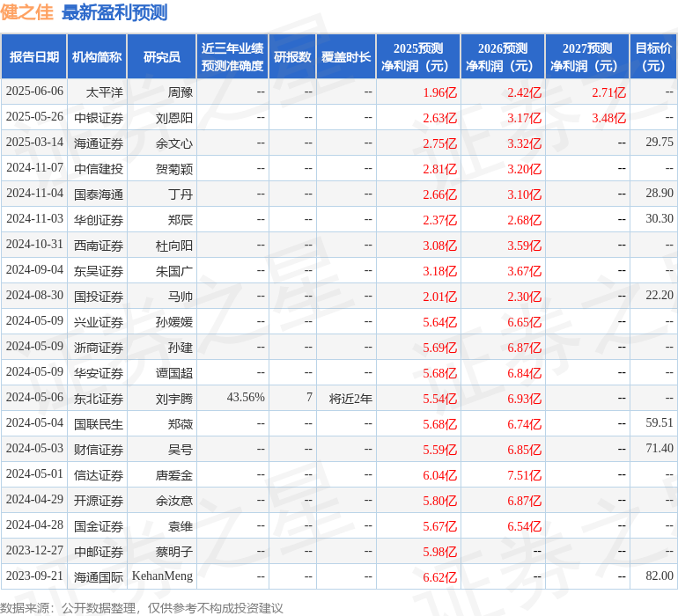Select target price 29.75
This screenshot has height=616, width=678.
click(660, 143)
